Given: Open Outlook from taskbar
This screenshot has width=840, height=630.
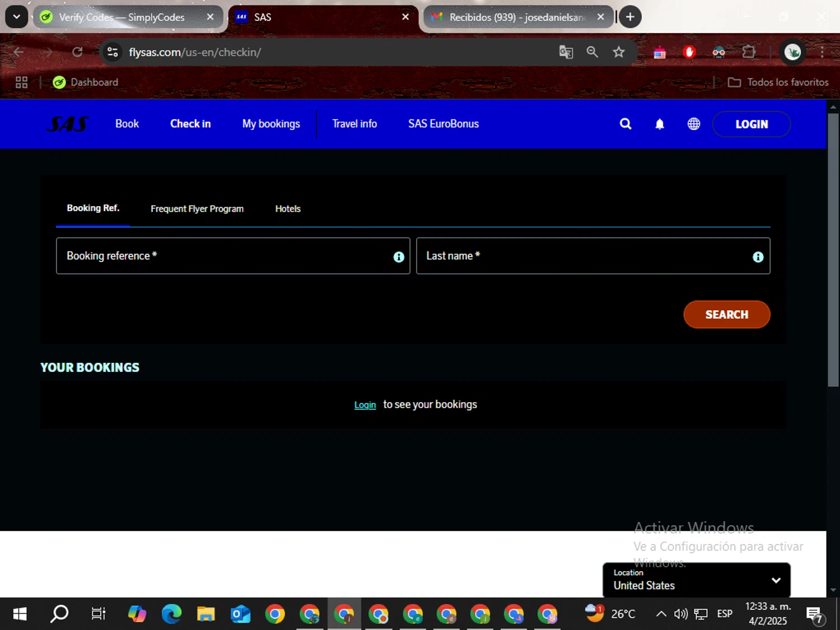Looking at the screenshot, I should (x=240, y=614).
